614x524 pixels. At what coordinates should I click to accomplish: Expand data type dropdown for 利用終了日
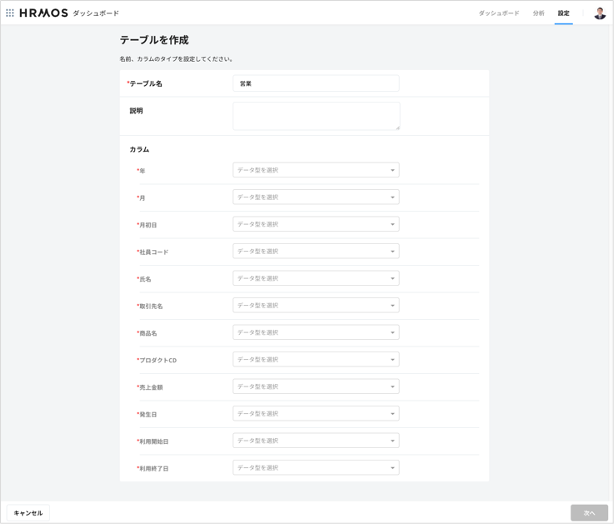tap(315, 467)
